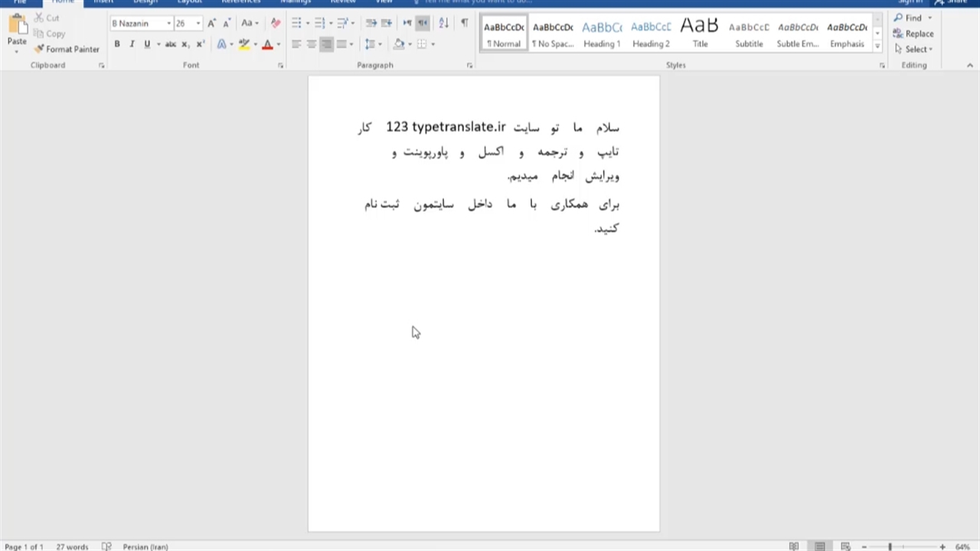This screenshot has width=980, height=551.
Task: Click the Increase Font Size icon
Action: click(x=211, y=24)
